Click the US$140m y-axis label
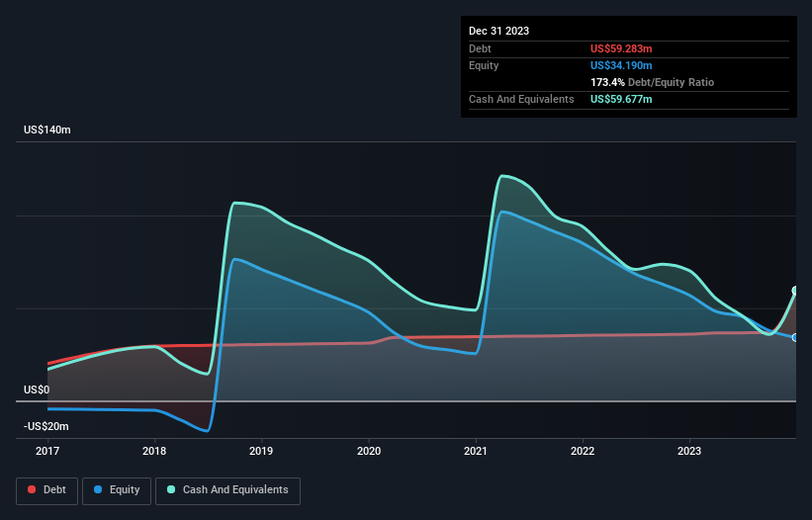The image size is (812, 520). click(47, 130)
